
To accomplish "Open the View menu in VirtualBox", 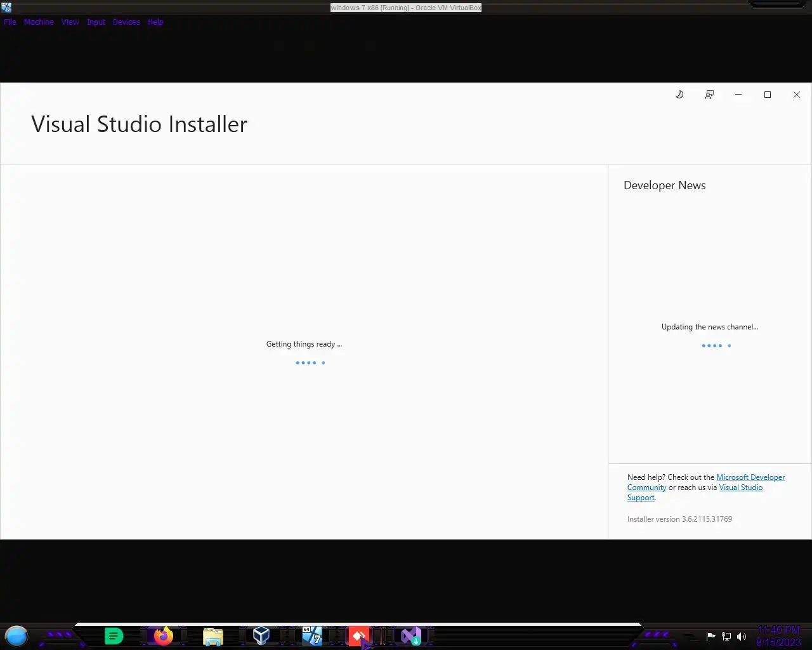I will (70, 22).
